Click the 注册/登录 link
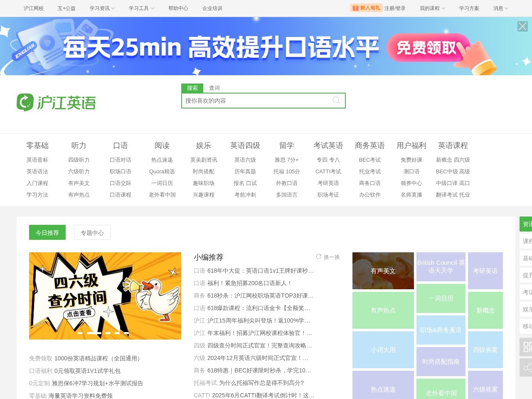The width and height of the screenshot is (532, 399). coord(394,7)
